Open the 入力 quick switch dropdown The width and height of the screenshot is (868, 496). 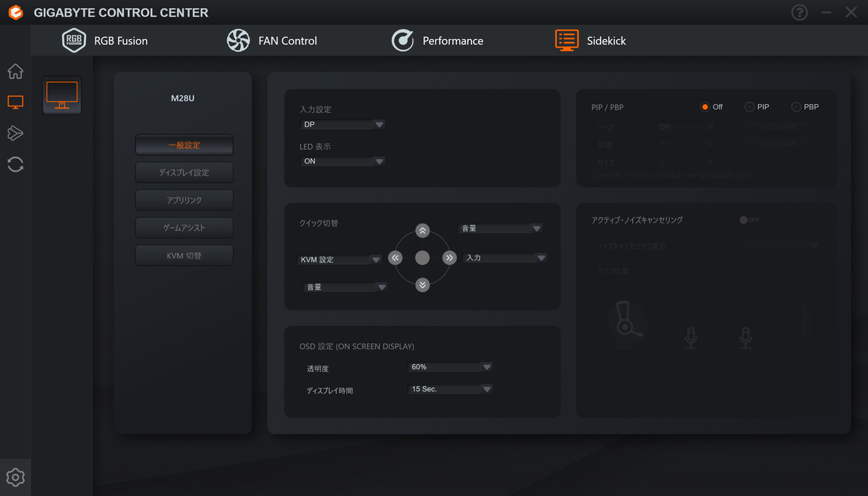click(505, 257)
